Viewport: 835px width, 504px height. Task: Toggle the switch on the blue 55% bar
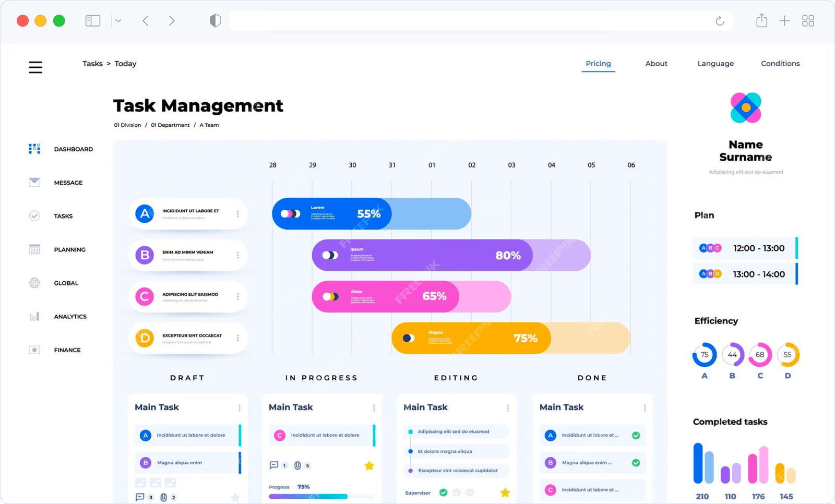(290, 214)
